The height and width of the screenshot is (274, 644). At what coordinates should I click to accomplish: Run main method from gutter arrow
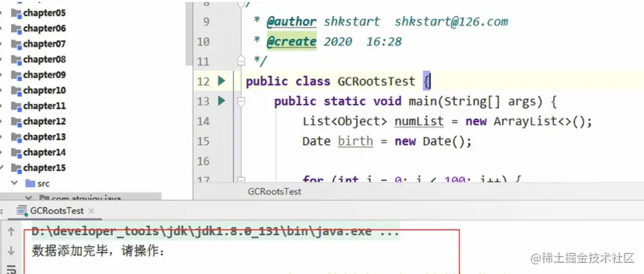tap(222, 101)
